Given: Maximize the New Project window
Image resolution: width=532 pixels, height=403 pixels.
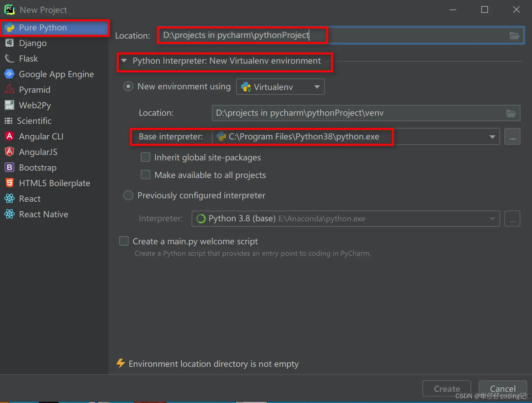Looking at the screenshot, I should tap(484, 9).
